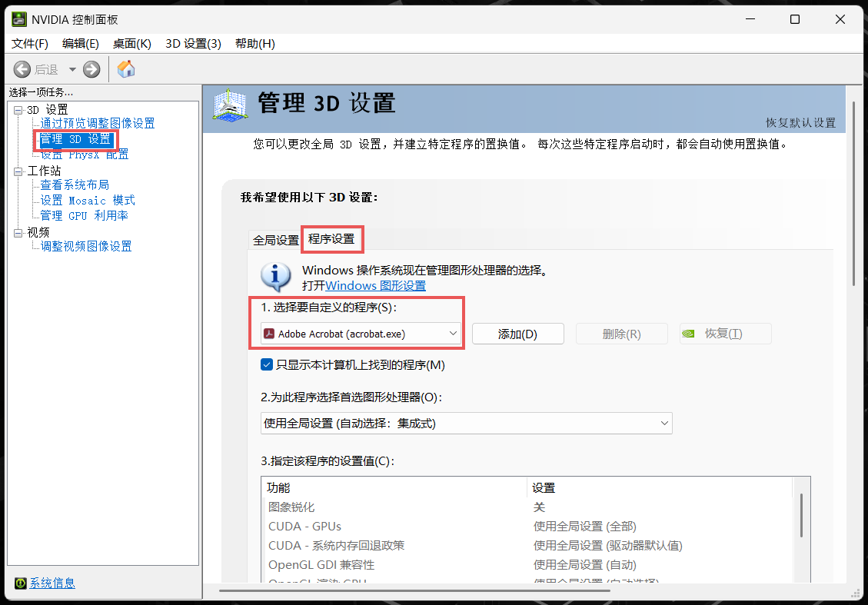This screenshot has height=605, width=868.
Task: Open the program selection dropdown showing Adobe Acrobat
Action: tap(361, 334)
